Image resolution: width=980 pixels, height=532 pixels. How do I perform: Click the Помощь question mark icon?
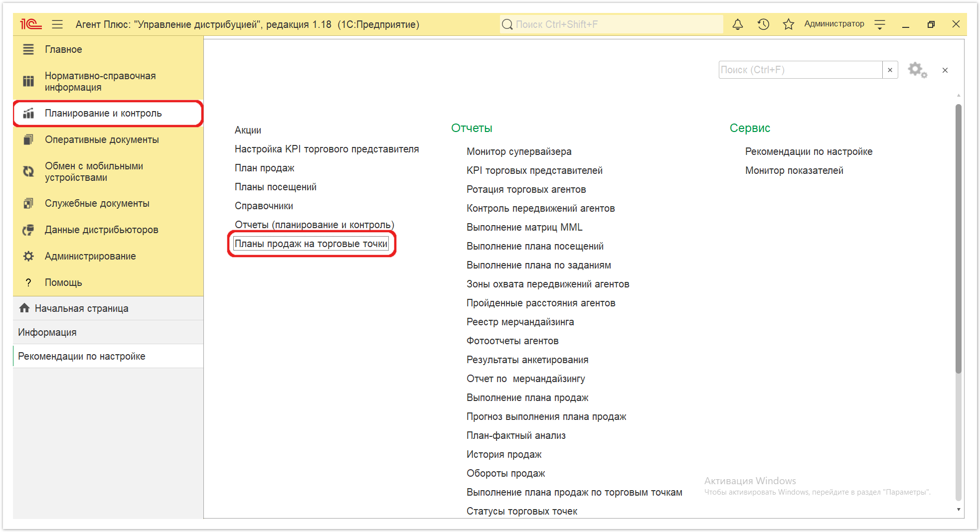28,282
